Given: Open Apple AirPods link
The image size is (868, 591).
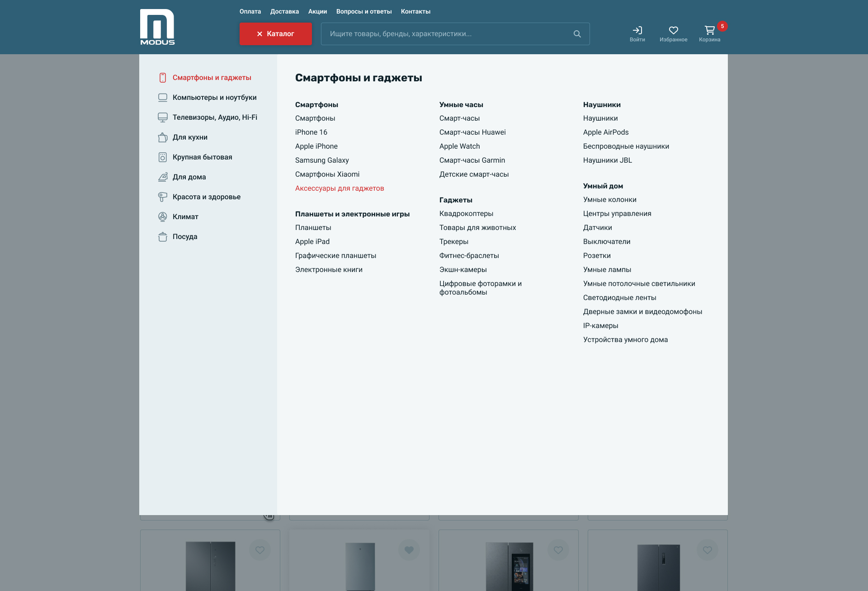Looking at the screenshot, I should (x=606, y=132).
